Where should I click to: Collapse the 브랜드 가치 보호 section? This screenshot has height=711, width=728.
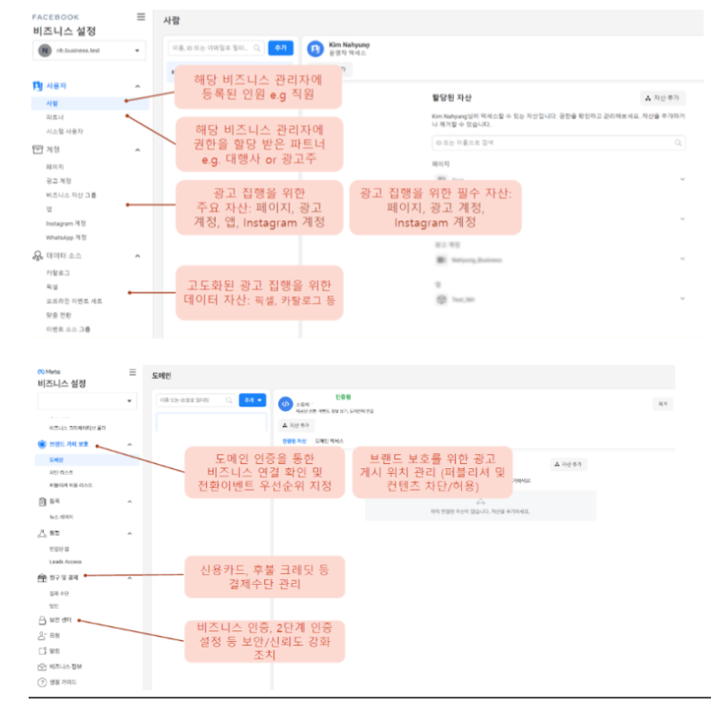click(130, 444)
